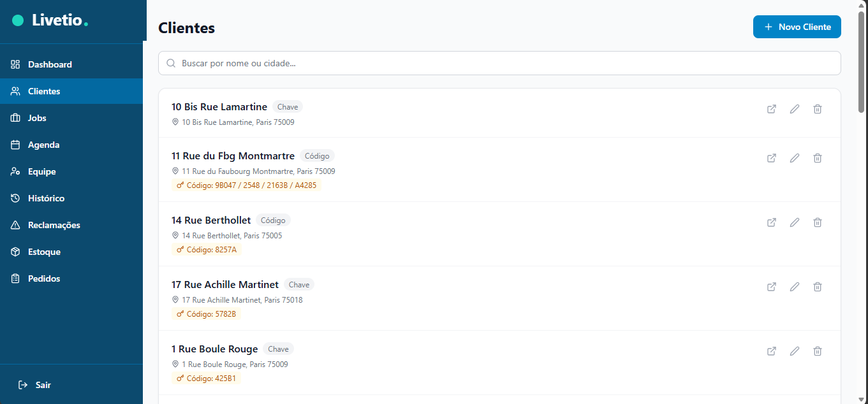
Task: Click the 1 Rue Boule Rouge name
Action: tap(215, 349)
